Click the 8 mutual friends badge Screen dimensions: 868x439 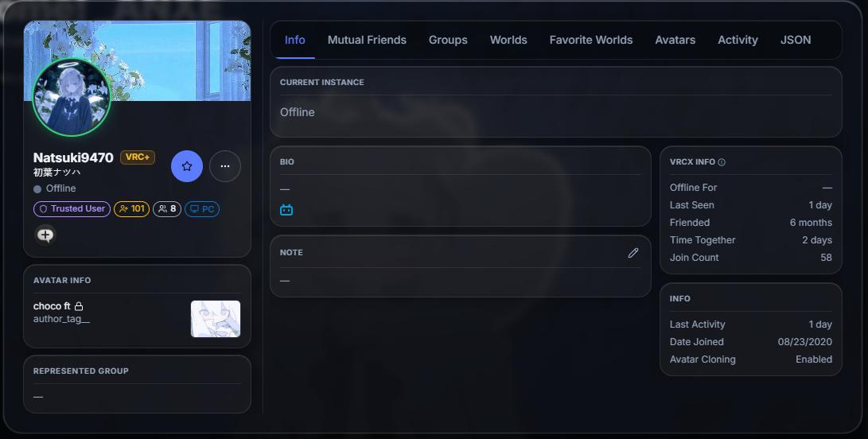click(x=166, y=208)
